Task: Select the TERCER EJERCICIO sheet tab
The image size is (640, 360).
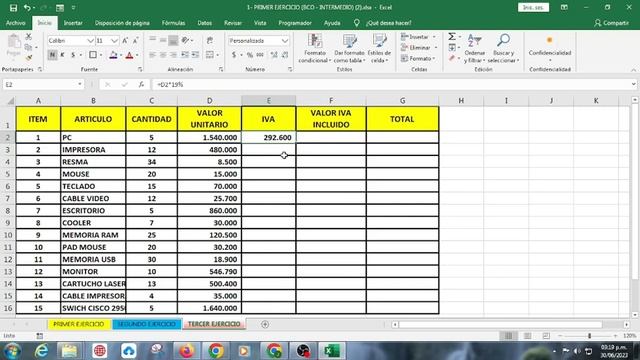Action: [x=214, y=324]
